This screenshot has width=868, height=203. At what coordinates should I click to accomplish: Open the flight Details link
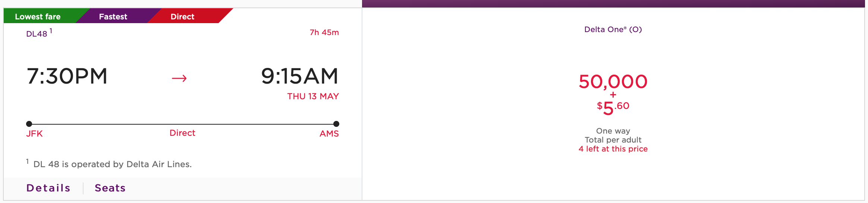48,188
